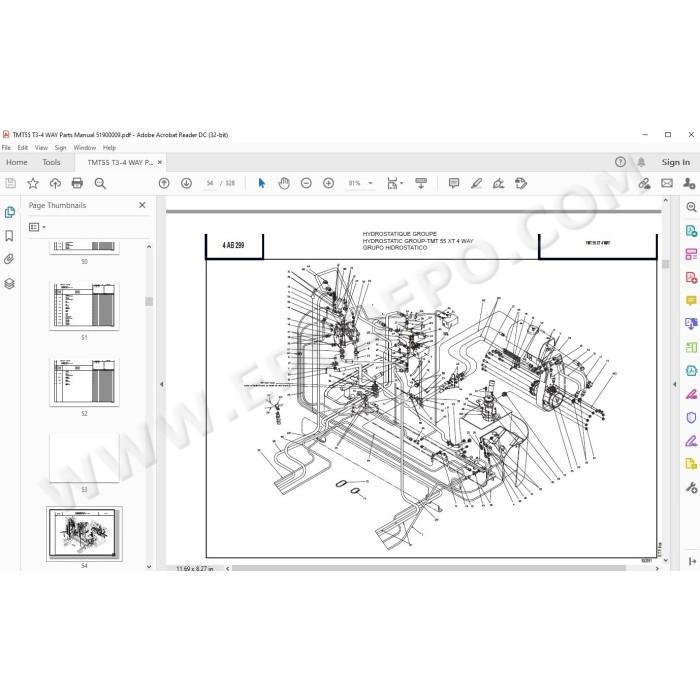Click the stamp tool icon
This screenshot has height=700, width=700.
(521, 183)
